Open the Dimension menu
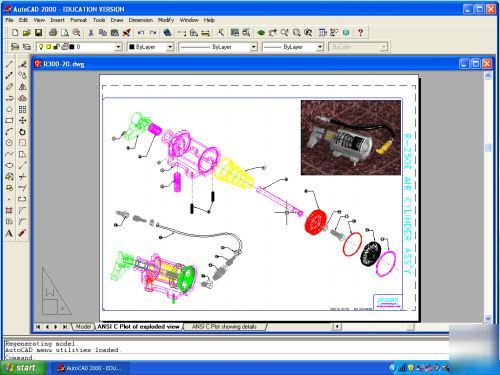 (x=141, y=20)
